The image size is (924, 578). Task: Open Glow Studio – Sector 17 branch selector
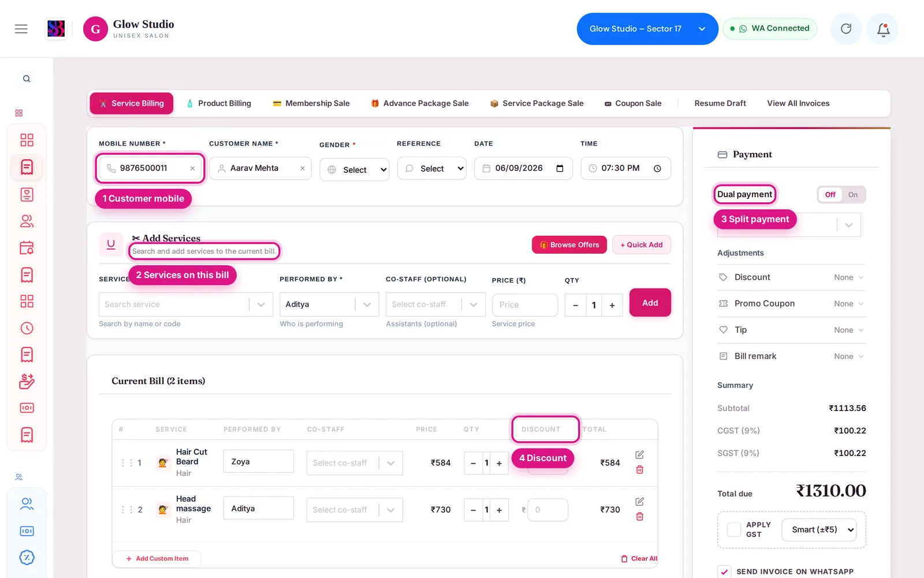point(647,29)
